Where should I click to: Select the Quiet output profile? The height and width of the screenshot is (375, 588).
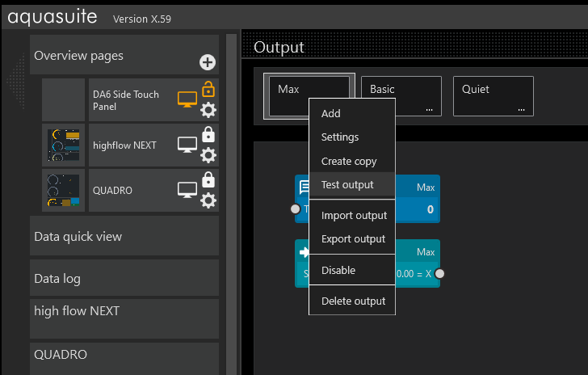(x=493, y=96)
